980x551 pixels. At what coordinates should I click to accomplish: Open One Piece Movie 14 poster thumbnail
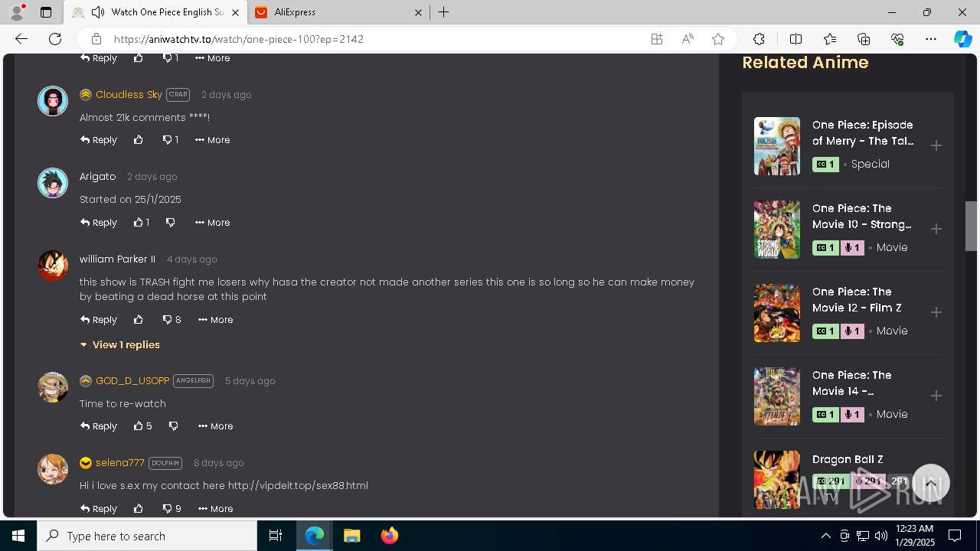(x=777, y=396)
